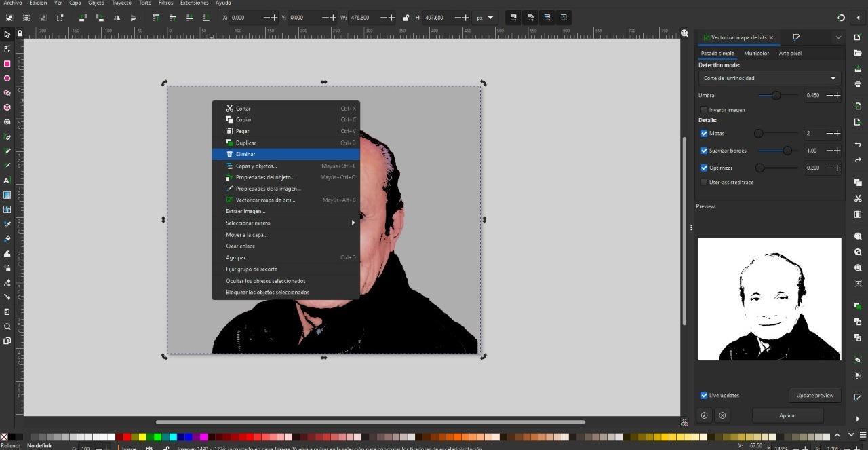Screen dimensions: 868x450
Task: Click the Aplicar button
Action: pos(788,415)
